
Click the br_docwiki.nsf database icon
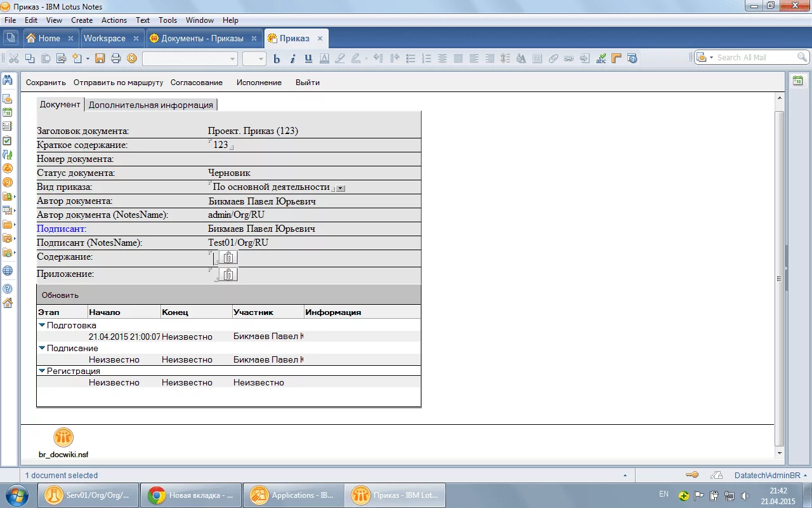pos(63,437)
